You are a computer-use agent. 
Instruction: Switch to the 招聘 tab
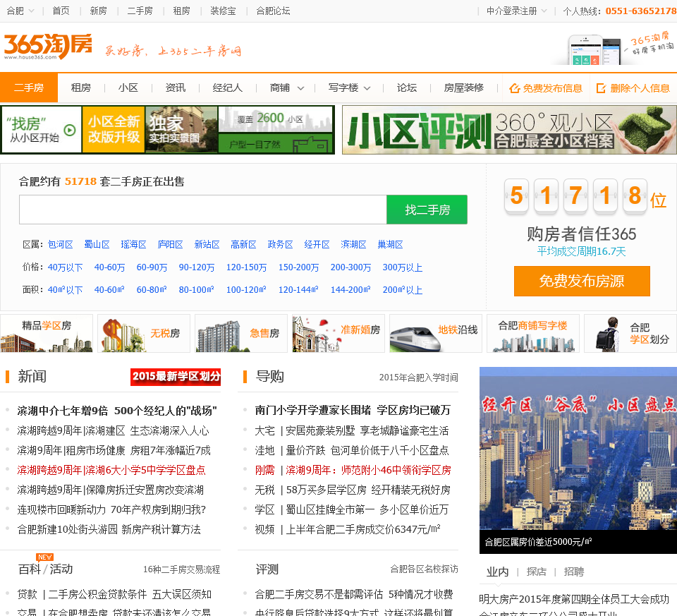[574, 572]
